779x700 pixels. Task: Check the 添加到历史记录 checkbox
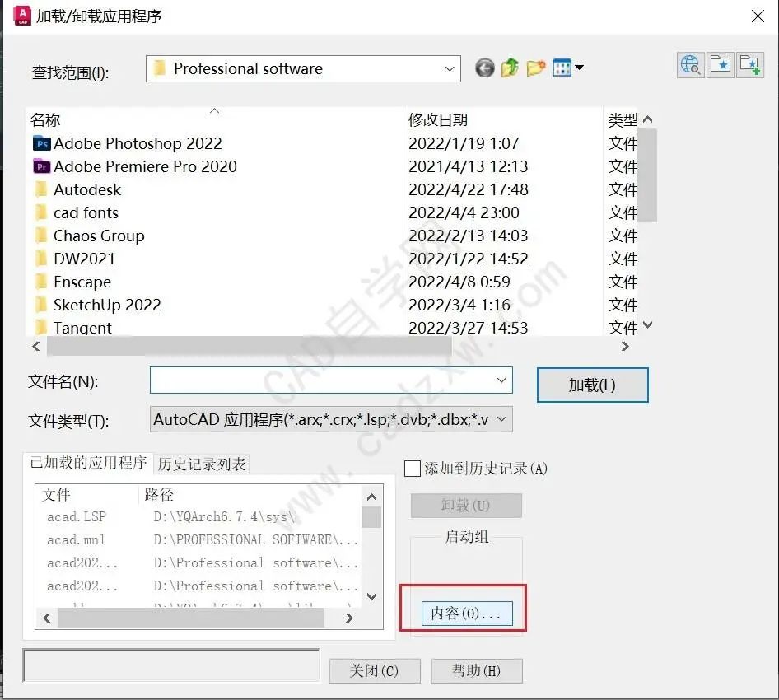pyautogui.click(x=412, y=469)
